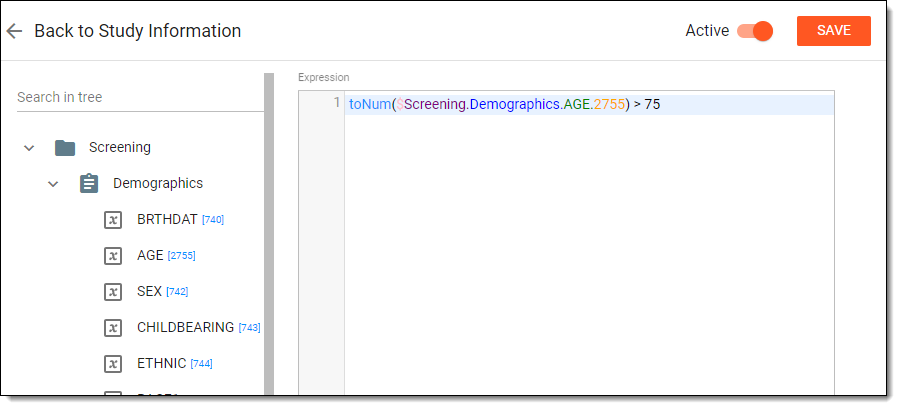
Task: Click the back arrow icon
Action: point(14,31)
